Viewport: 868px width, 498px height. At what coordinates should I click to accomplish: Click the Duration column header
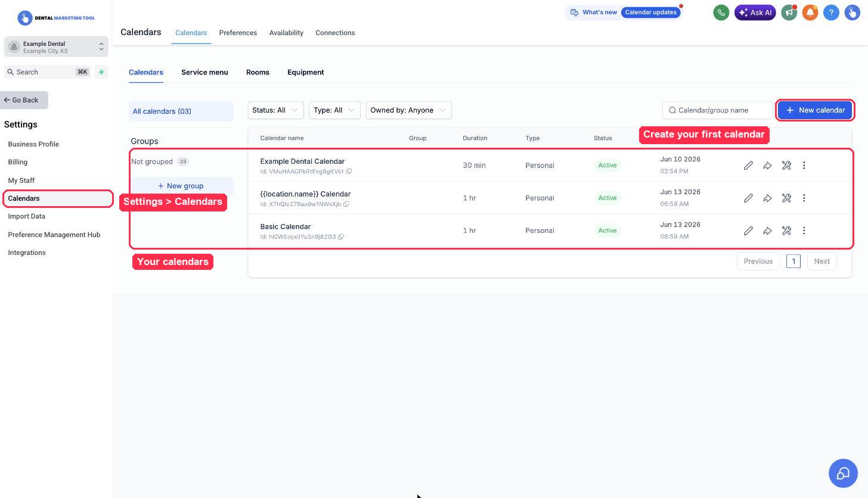coord(475,138)
